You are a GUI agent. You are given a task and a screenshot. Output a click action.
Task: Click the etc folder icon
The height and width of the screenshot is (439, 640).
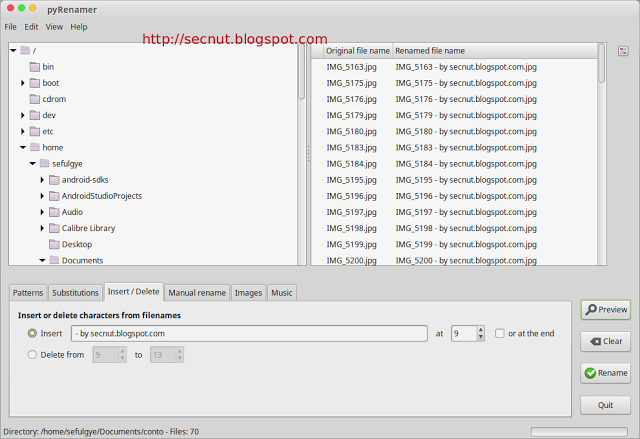35,131
